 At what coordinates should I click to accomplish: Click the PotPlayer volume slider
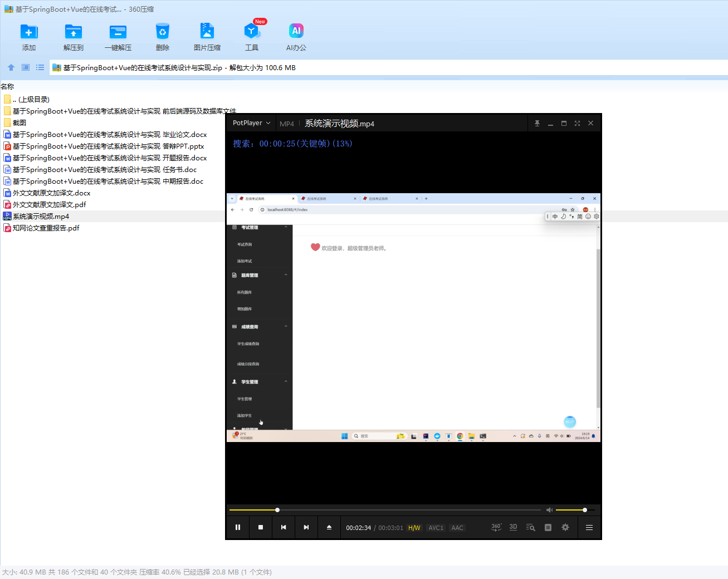point(575,510)
